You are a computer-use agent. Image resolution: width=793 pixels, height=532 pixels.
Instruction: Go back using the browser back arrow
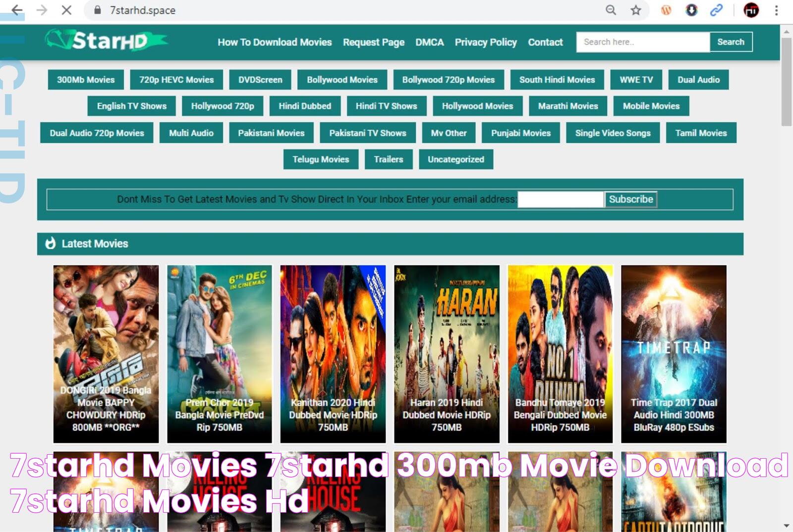17,10
